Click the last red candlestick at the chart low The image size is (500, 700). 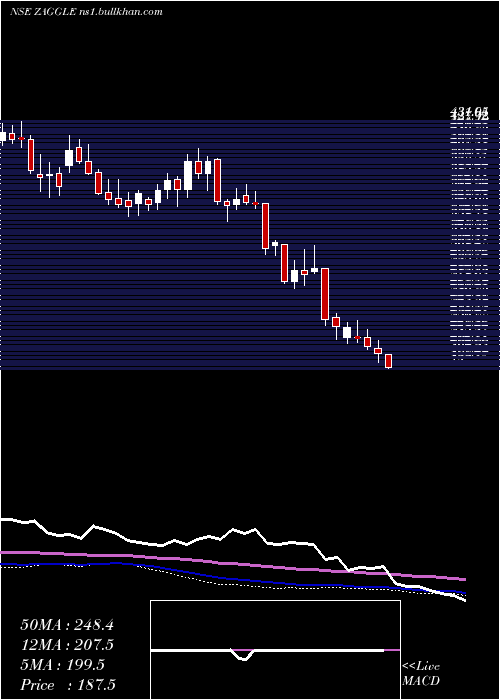click(x=388, y=361)
